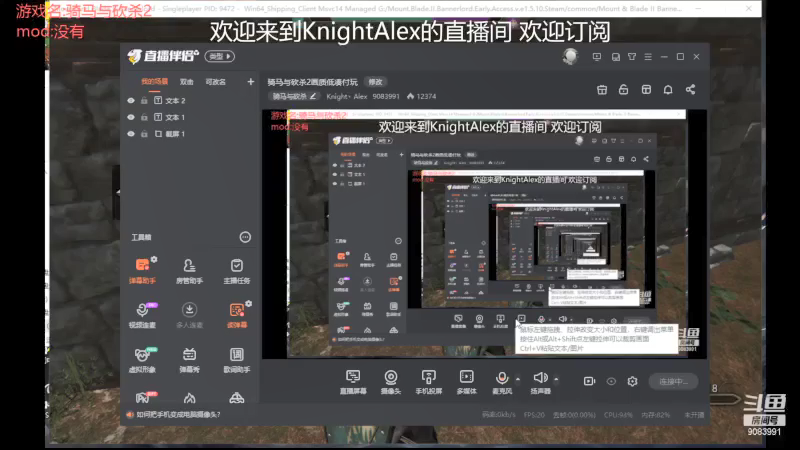Image resolution: width=800 pixels, height=450 pixels.
Task: Click the room number 9083991 text
Action: [386, 96]
